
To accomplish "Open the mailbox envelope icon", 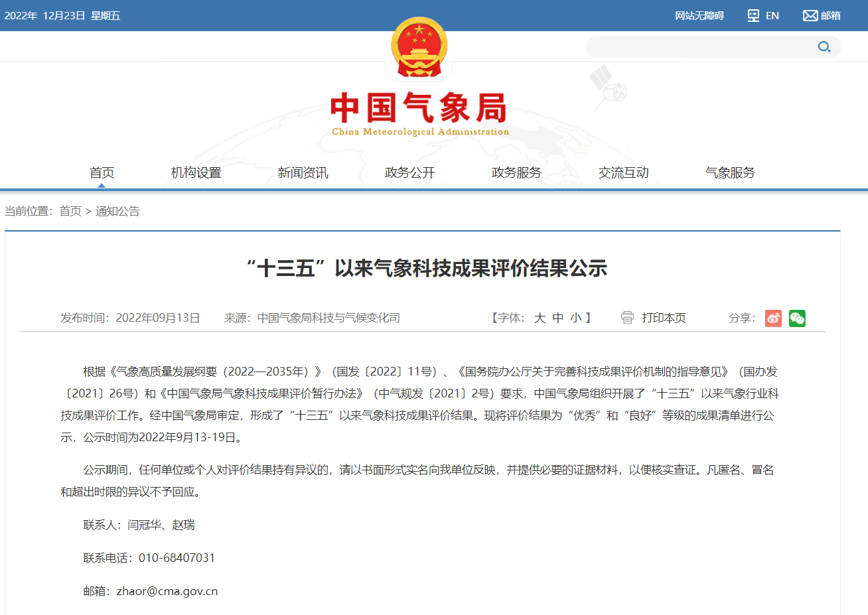I will click(810, 16).
